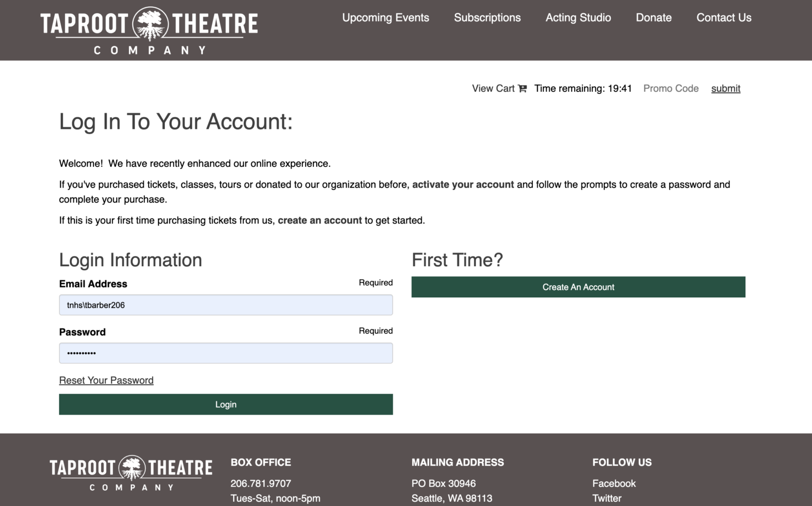Open the Acting Studio section
This screenshot has height=506, width=812.
[578, 17]
